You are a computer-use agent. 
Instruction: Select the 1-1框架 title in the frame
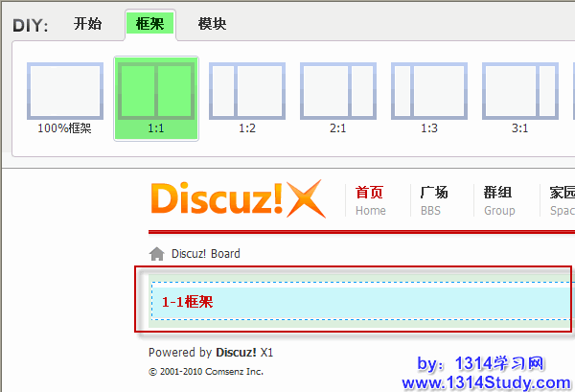(187, 302)
